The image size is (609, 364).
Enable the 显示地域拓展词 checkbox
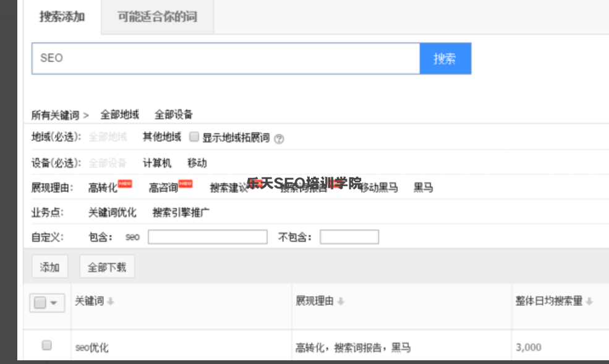point(195,137)
